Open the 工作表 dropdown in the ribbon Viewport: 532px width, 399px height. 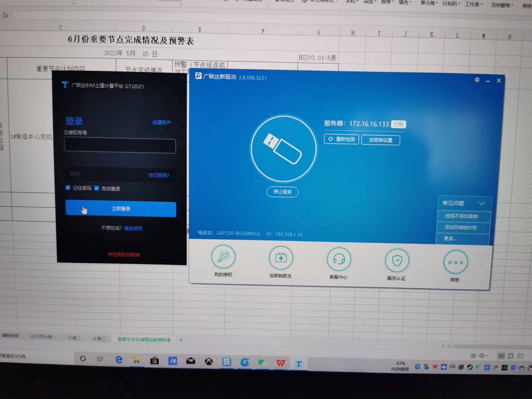click(474, 4)
